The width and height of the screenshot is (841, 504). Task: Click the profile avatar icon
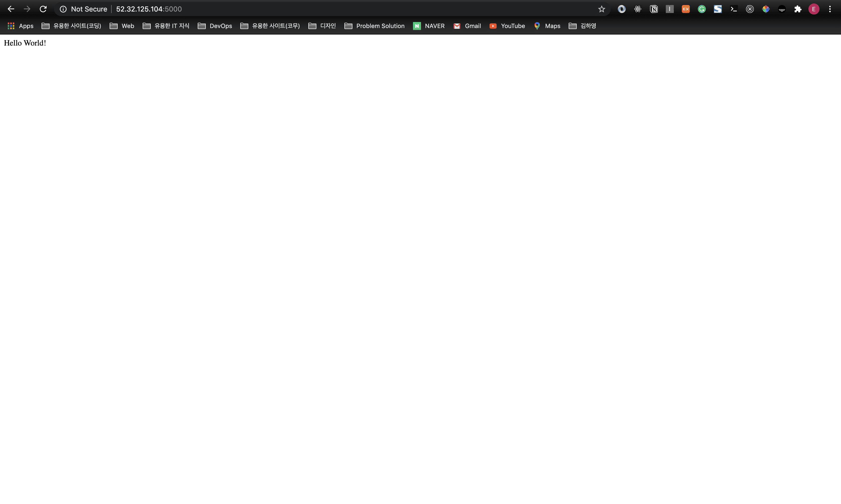pos(813,9)
